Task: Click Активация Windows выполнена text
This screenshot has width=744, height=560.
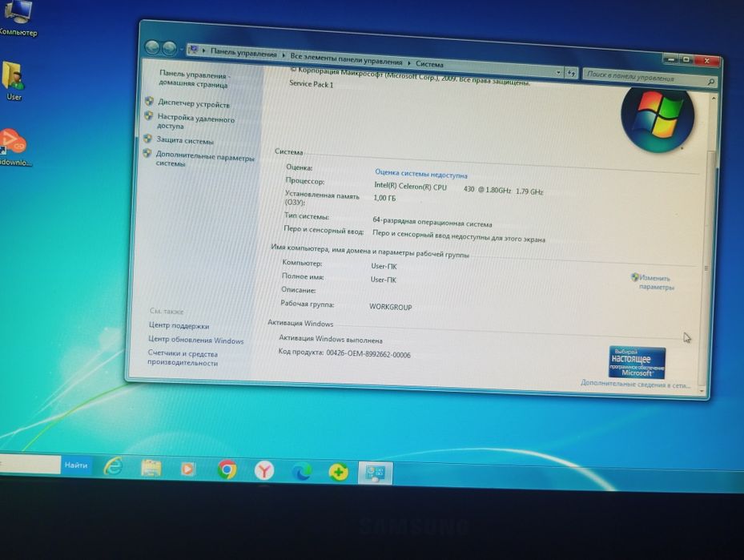Action: coord(330,339)
